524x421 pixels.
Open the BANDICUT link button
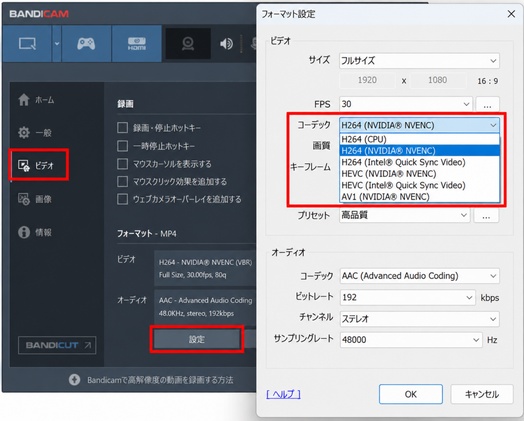tap(57, 345)
